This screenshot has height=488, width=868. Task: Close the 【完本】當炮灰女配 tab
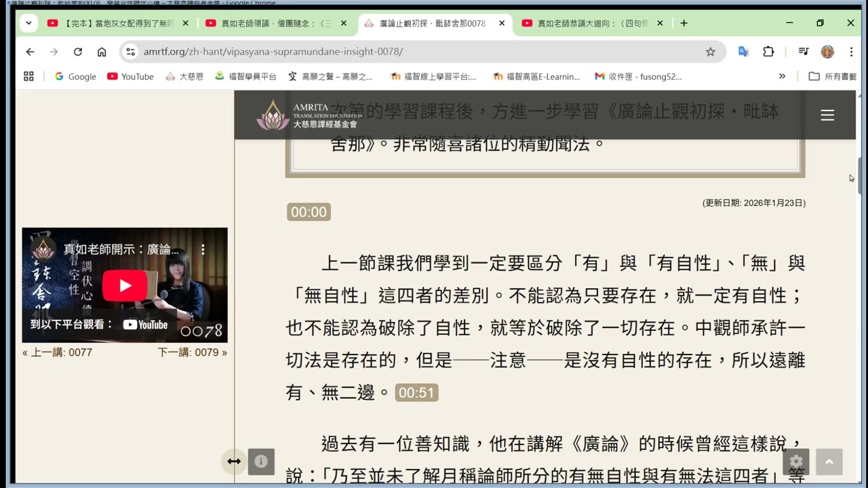click(x=186, y=23)
